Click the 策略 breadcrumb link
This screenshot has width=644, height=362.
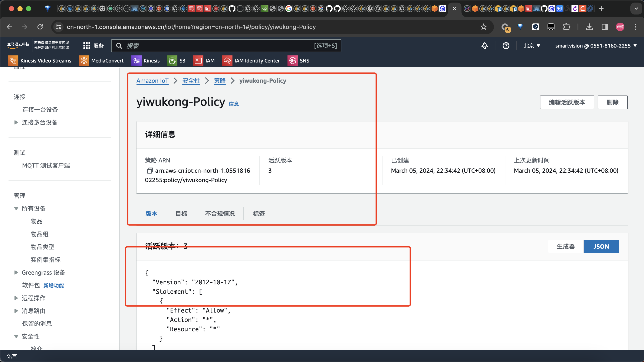tap(220, 81)
